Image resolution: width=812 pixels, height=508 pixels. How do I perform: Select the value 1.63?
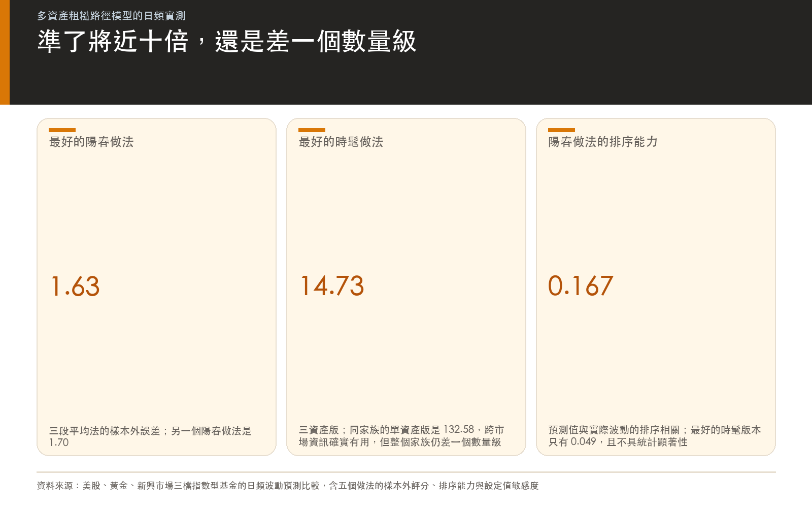(x=75, y=286)
